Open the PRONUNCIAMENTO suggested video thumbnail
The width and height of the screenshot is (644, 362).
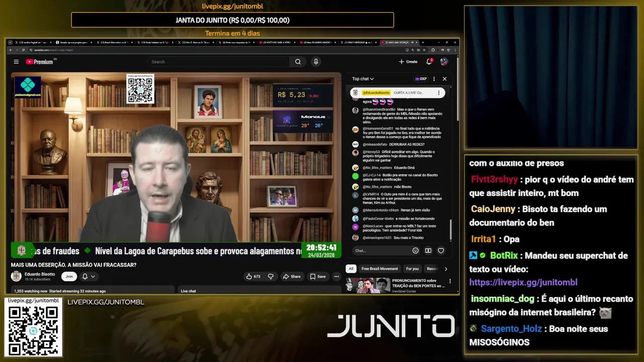tap(368, 285)
